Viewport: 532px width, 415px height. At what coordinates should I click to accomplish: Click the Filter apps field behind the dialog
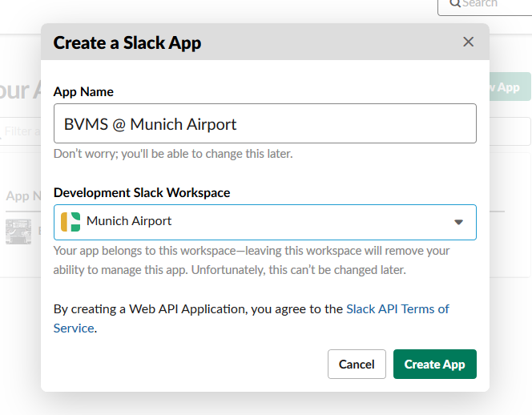[x=20, y=131]
